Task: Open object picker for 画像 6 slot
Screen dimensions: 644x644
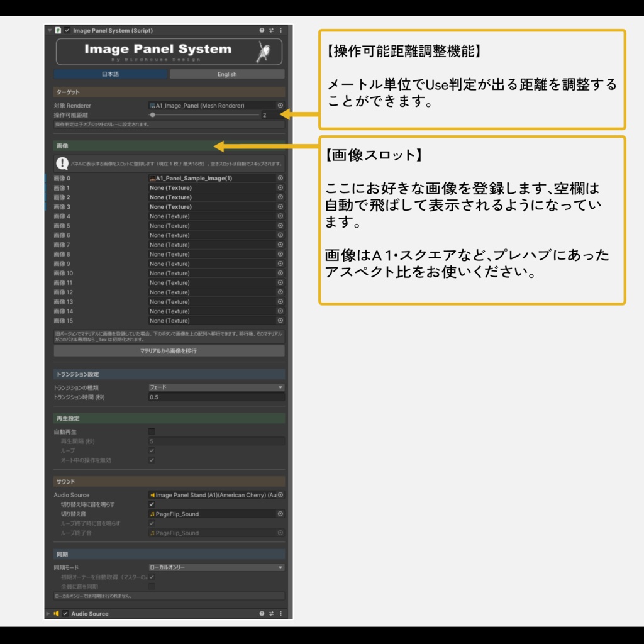Action: [x=280, y=235]
